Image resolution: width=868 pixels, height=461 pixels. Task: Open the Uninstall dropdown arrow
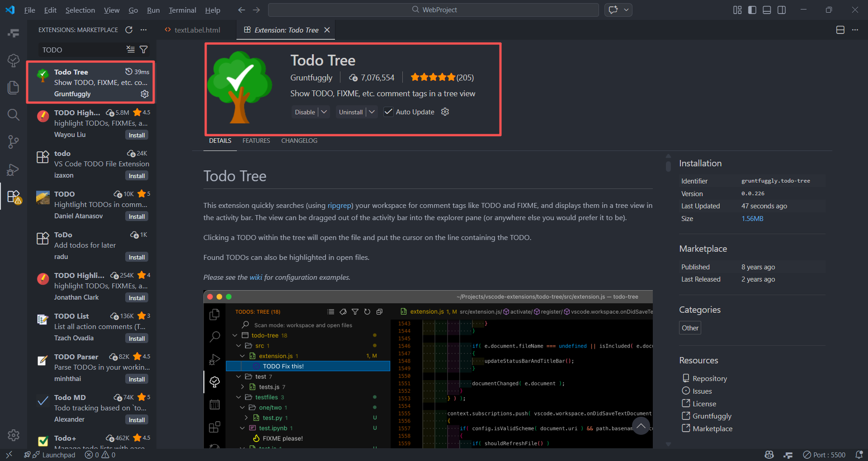click(372, 112)
